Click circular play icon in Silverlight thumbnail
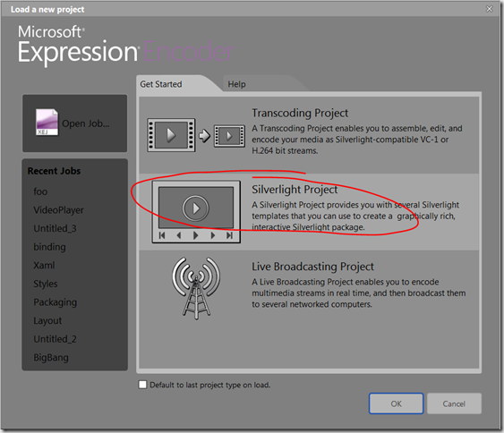504x433 pixels. (x=196, y=208)
